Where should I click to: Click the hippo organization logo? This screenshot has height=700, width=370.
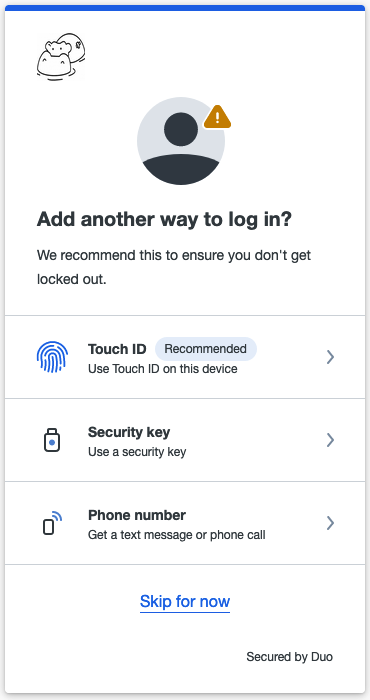pyautogui.click(x=61, y=57)
